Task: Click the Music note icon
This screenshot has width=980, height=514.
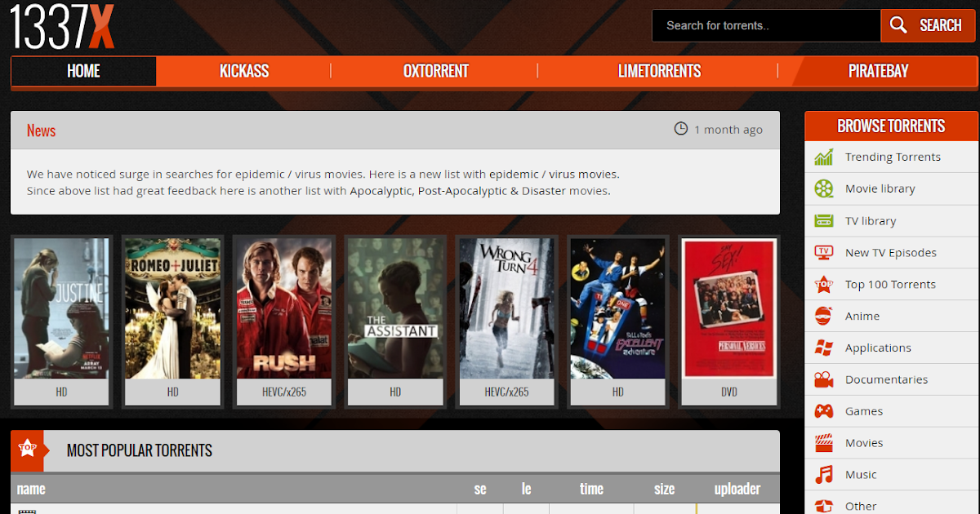Action: [x=824, y=474]
